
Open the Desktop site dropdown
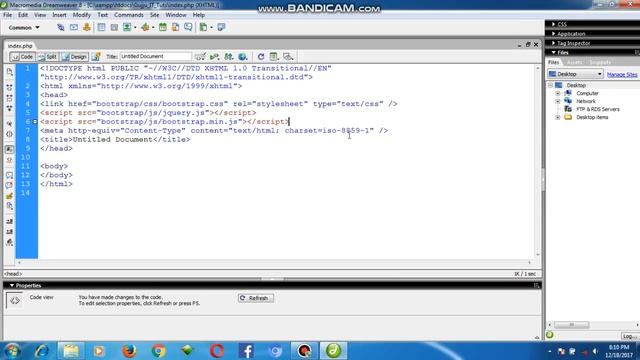click(x=575, y=74)
